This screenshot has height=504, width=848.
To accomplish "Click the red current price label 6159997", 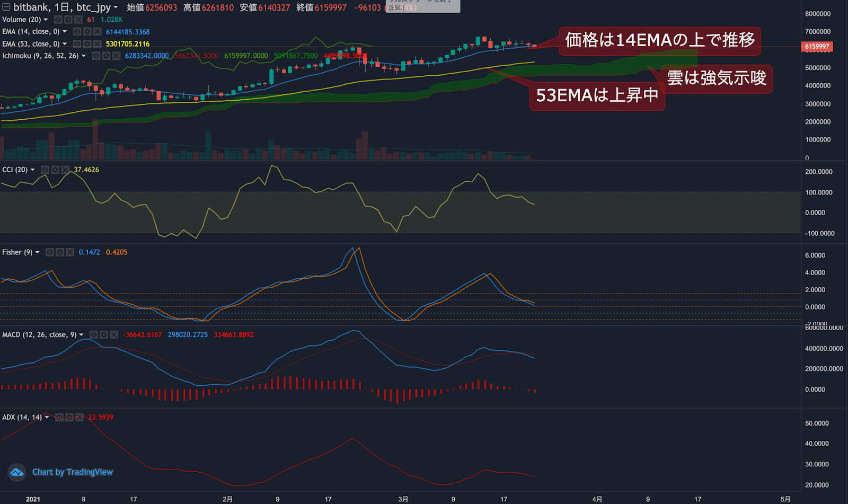I will (817, 47).
